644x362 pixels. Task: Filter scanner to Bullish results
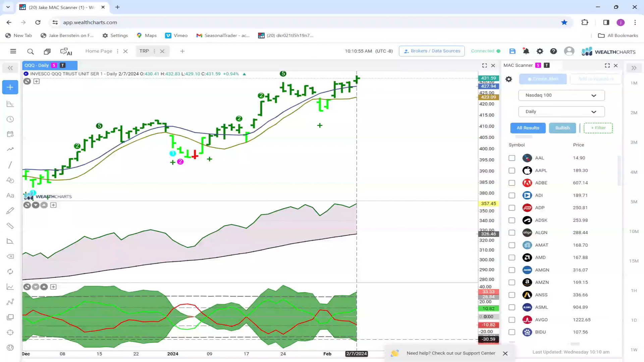point(562,128)
